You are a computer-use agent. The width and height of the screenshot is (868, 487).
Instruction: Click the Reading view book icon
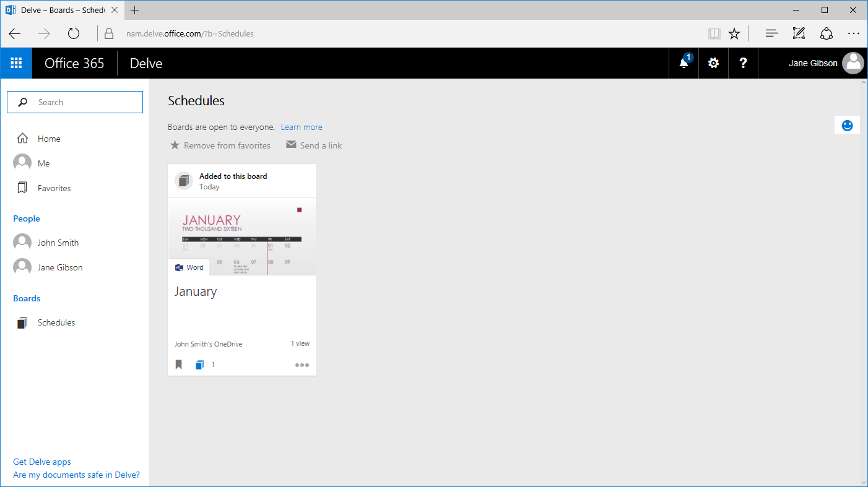(x=714, y=33)
